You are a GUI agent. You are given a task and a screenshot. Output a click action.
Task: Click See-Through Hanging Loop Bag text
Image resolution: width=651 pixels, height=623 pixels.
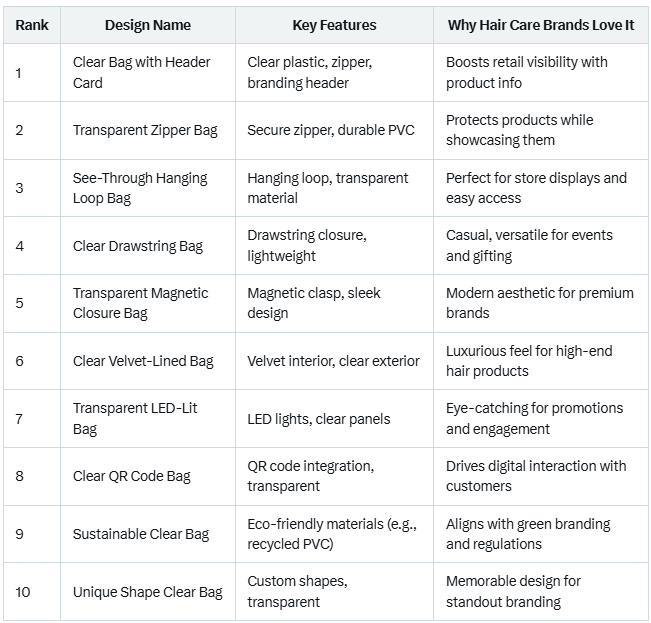pyautogui.click(x=139, y=188)
